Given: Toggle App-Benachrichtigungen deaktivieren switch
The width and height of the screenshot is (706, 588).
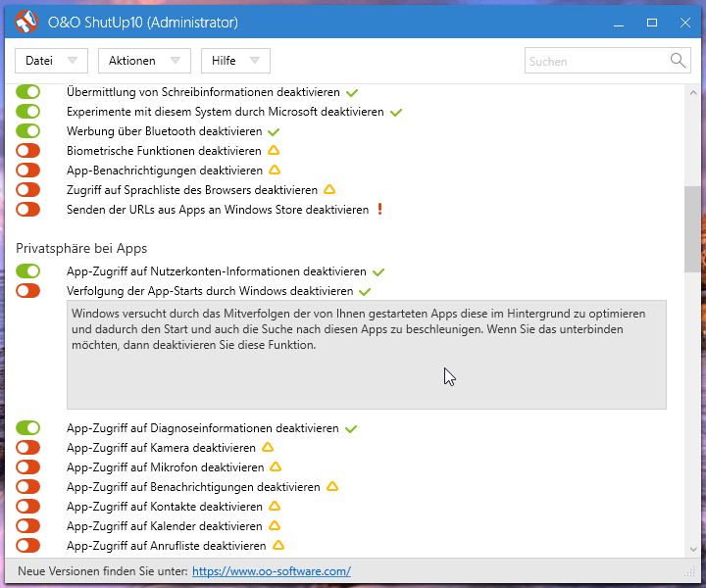Looking at the screenshot, I should (x=27, y=171).
